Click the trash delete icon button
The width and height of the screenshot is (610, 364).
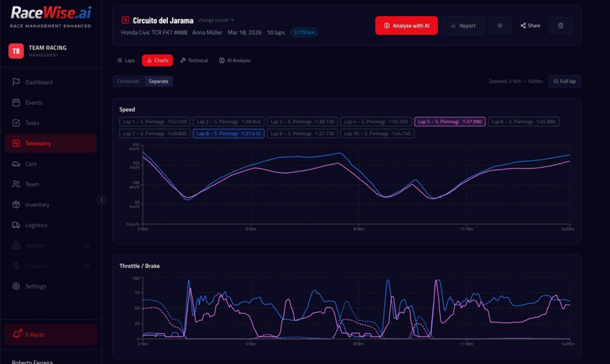[560, 26]
